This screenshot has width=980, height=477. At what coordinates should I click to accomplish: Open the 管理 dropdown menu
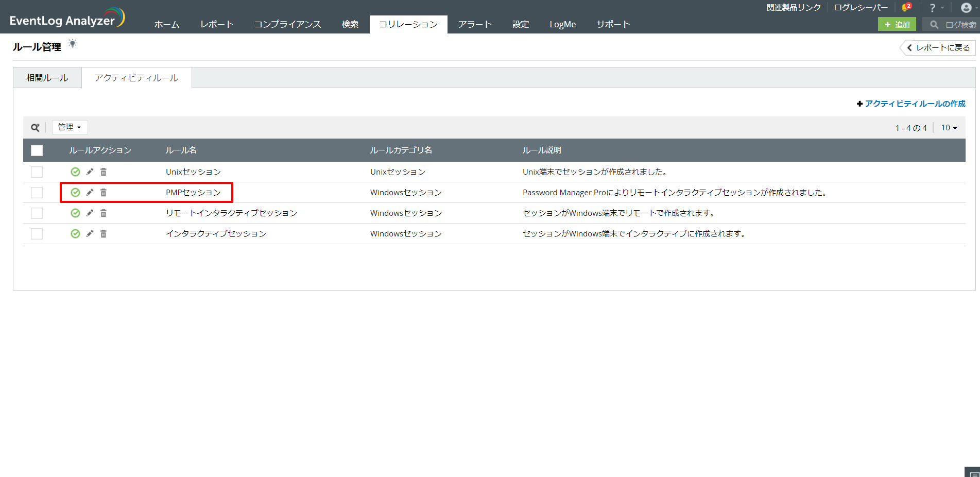coord(70,127)
